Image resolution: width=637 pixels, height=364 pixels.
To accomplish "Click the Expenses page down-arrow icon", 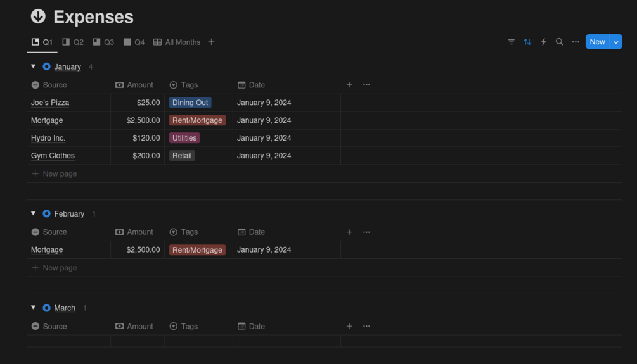I will (38, 16).
